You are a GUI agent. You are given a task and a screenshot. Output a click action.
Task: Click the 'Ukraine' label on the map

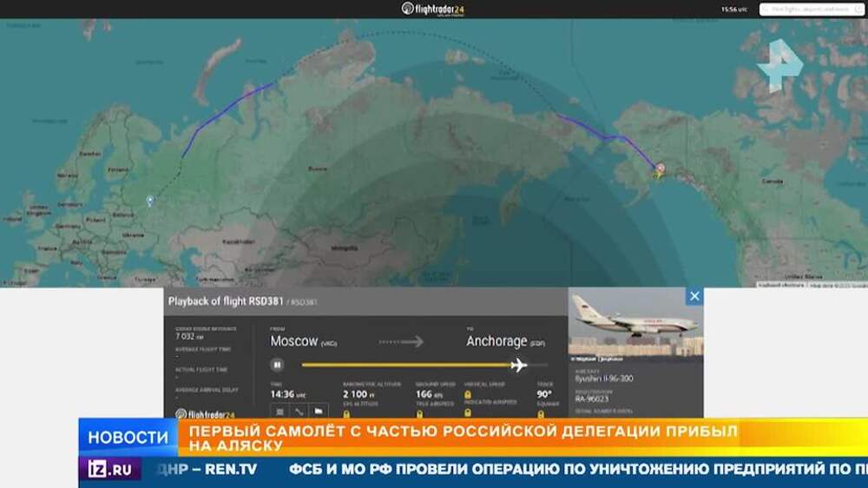pos(134,234)
